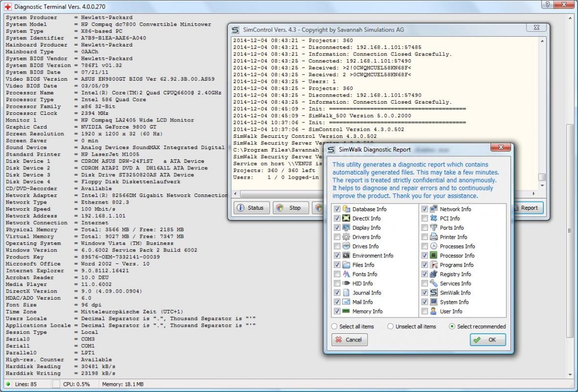Click the PCI Info icon
Image resolution: width=578 pixels, height=392 pixels.
tap(434, 218)
